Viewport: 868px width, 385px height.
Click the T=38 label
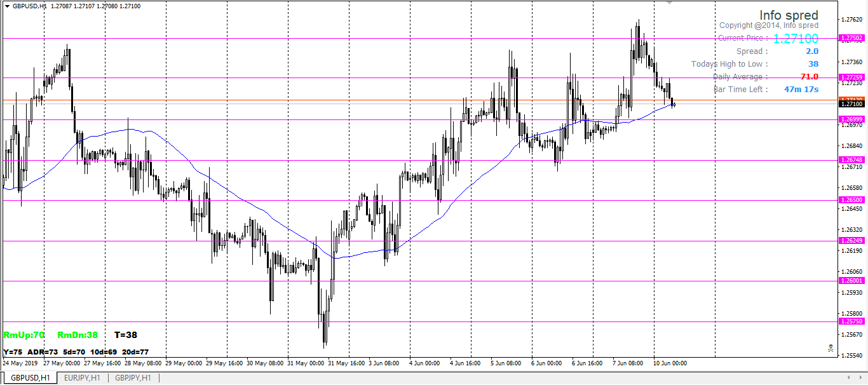[126, 335]
